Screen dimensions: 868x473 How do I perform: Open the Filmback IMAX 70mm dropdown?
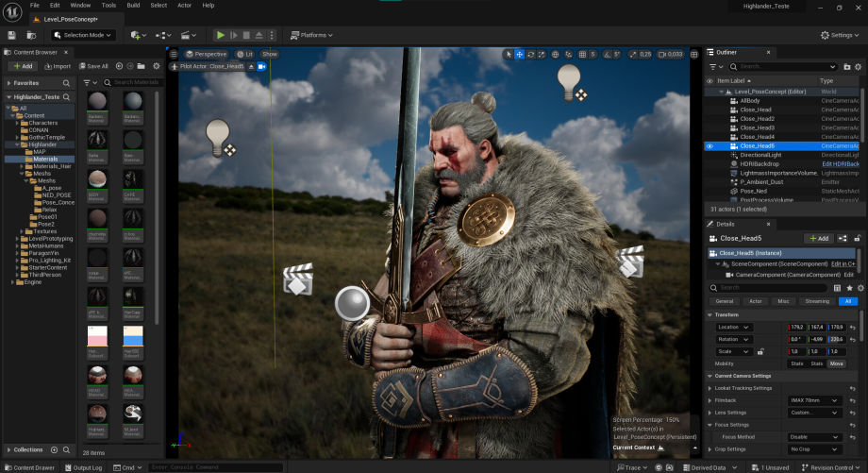814,400
